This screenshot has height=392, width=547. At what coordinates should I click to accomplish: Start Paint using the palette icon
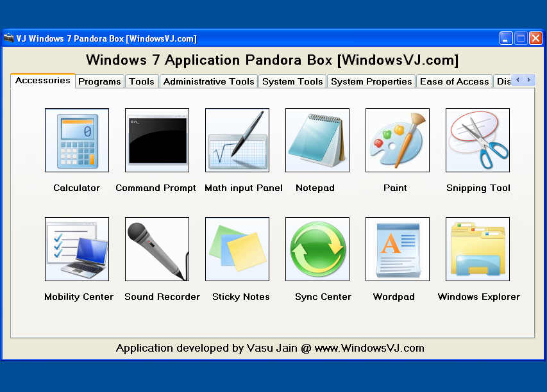coord(398,140)
